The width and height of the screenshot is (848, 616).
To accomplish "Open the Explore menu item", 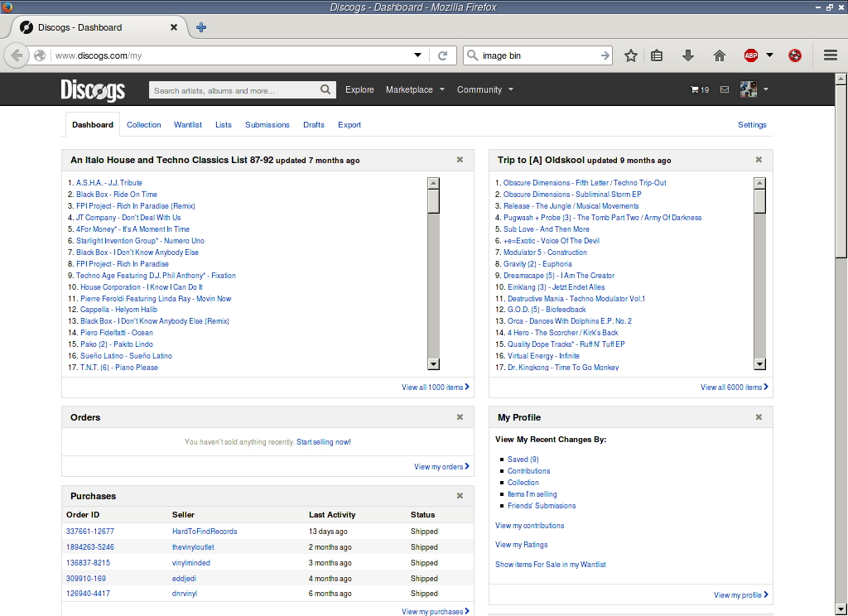I will tap(359, 89).
